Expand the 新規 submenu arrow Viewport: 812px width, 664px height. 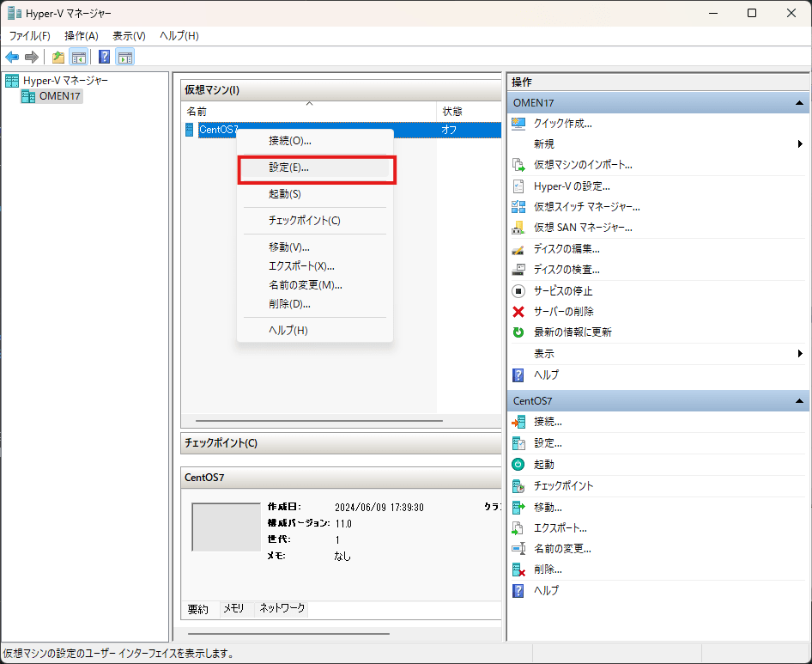[x=800, y=144]
